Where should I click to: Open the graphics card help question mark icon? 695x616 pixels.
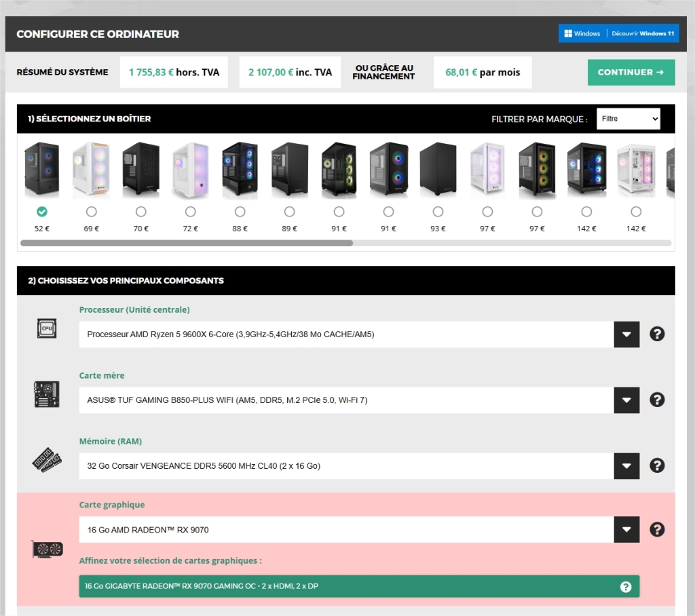657,529
